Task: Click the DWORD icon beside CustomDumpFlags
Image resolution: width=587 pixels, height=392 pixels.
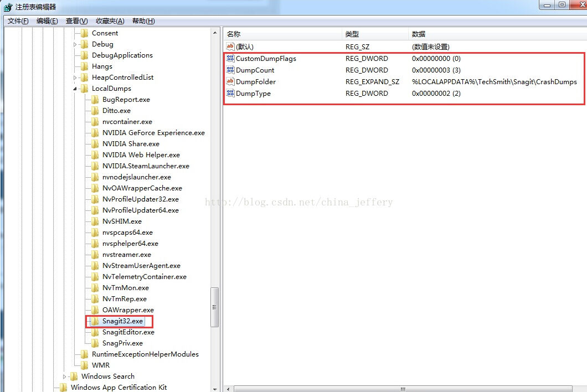Action: (x=230, y=59)
